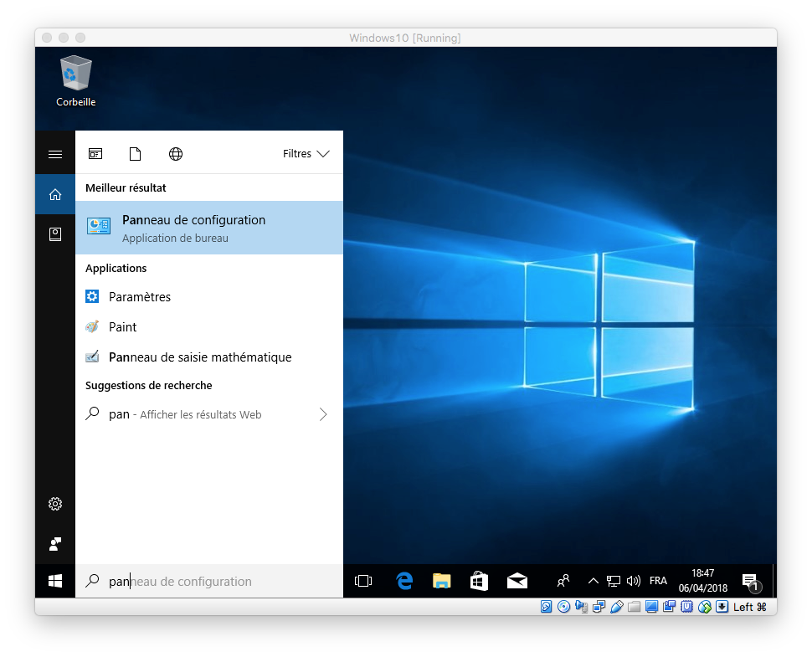Show hidden system tray icons chevron
Viewport: 812px width, 657px height.
tap(594, 581)
